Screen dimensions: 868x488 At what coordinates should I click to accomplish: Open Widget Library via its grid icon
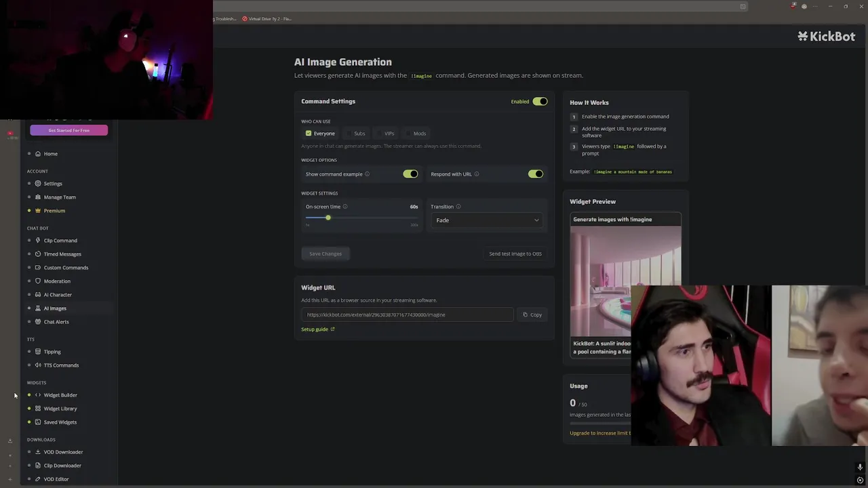coord(38,409)
